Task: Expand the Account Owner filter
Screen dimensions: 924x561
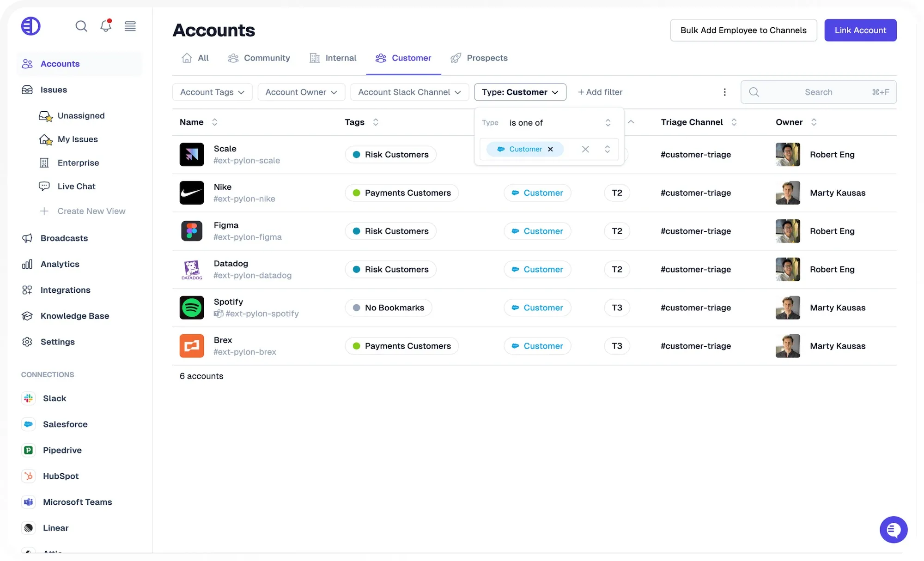Action: click(301, 92)
